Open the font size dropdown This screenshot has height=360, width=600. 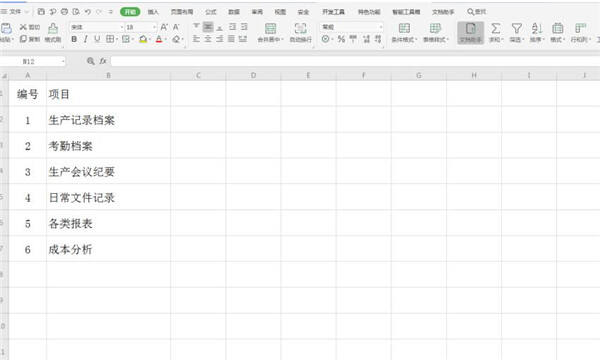154,27
